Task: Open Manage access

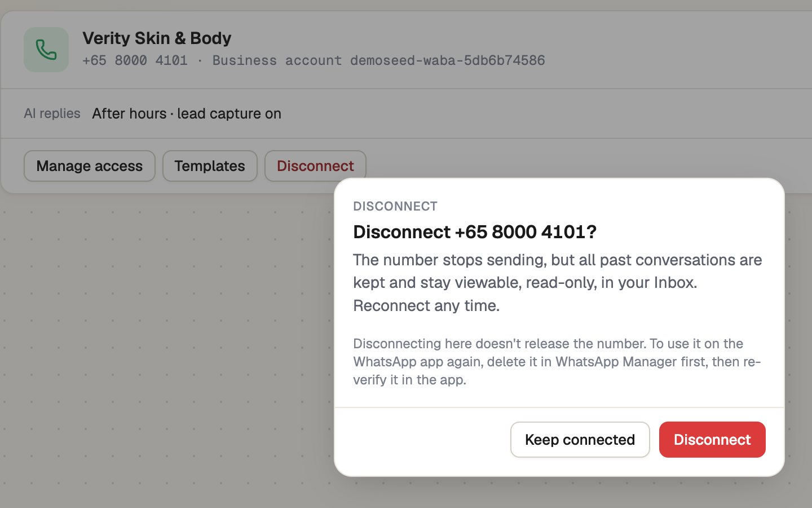Action: click(x=90, y=166)
